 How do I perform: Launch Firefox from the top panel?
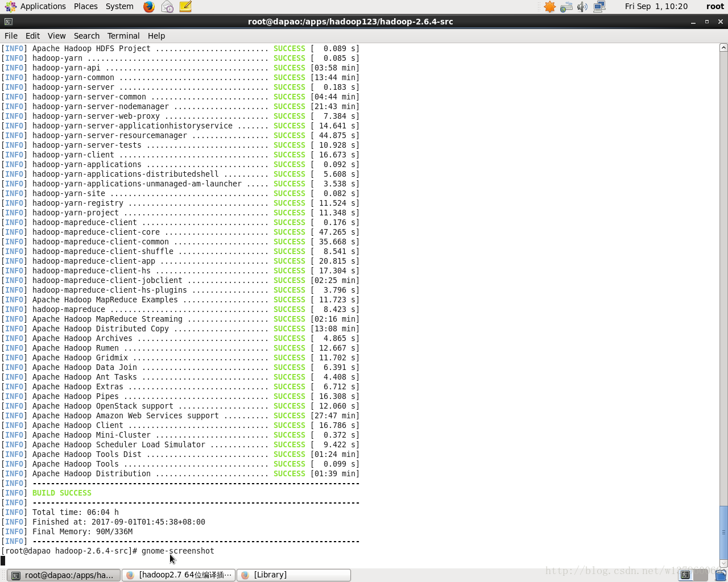pos(149,6)
